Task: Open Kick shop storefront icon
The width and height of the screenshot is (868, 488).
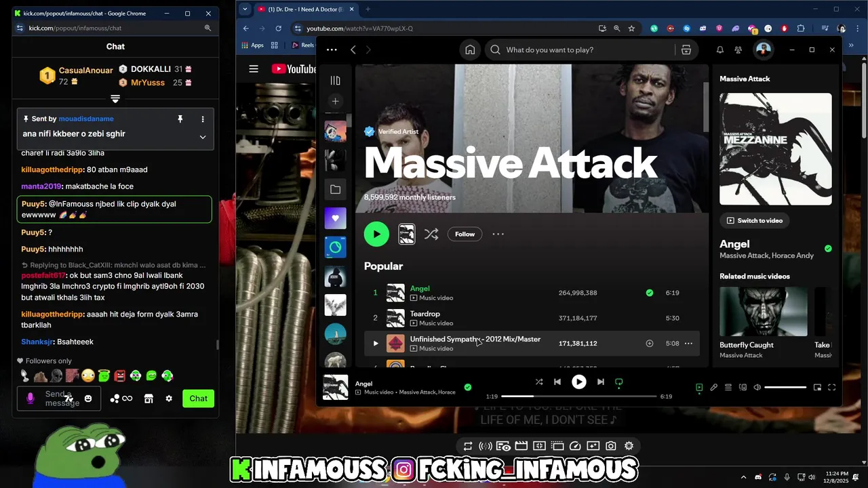Action: click(149, 399)
